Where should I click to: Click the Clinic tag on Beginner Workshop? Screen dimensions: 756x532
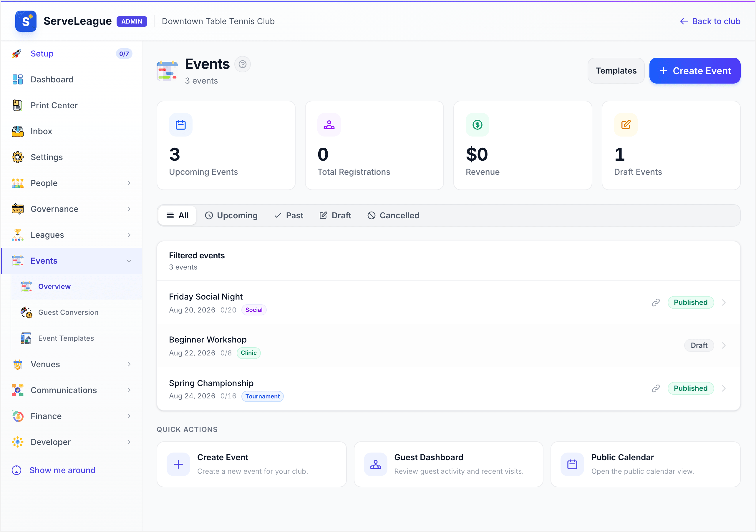click(248, 353)
